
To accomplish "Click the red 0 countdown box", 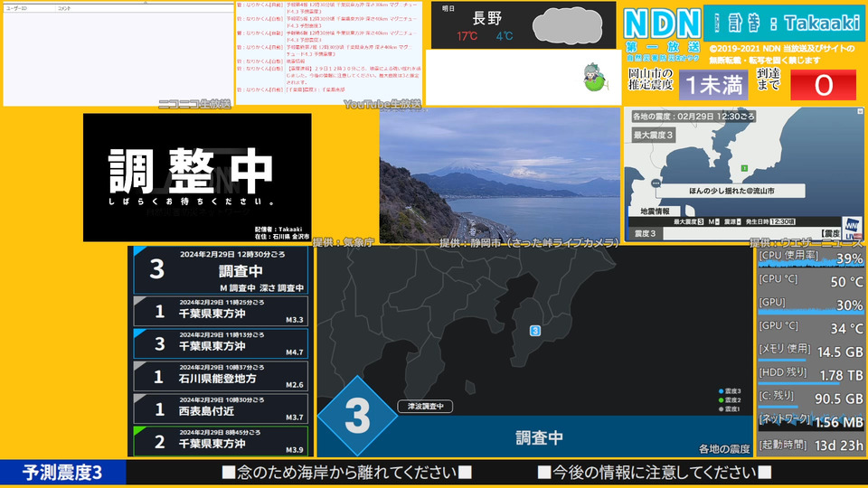I will point(823,85).
